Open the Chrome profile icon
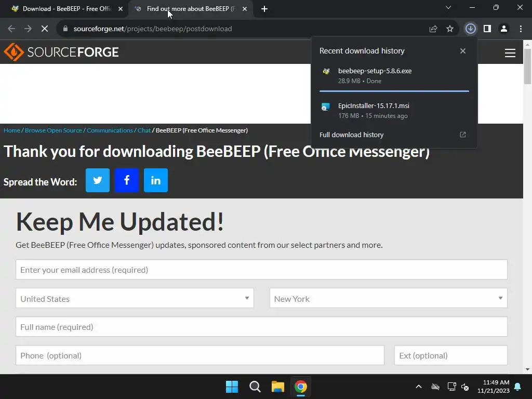Screen dimensions: 532x399 pos(504,29)
